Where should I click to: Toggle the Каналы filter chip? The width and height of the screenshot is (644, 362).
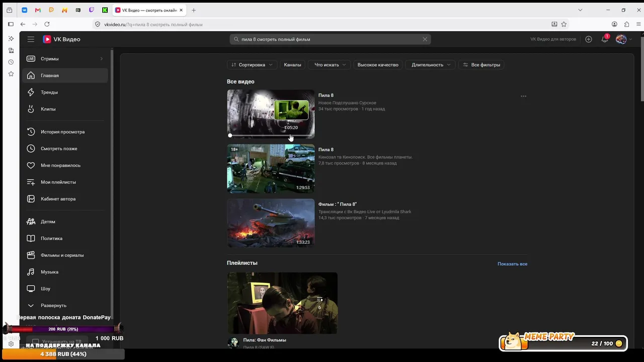click(292, 65)
